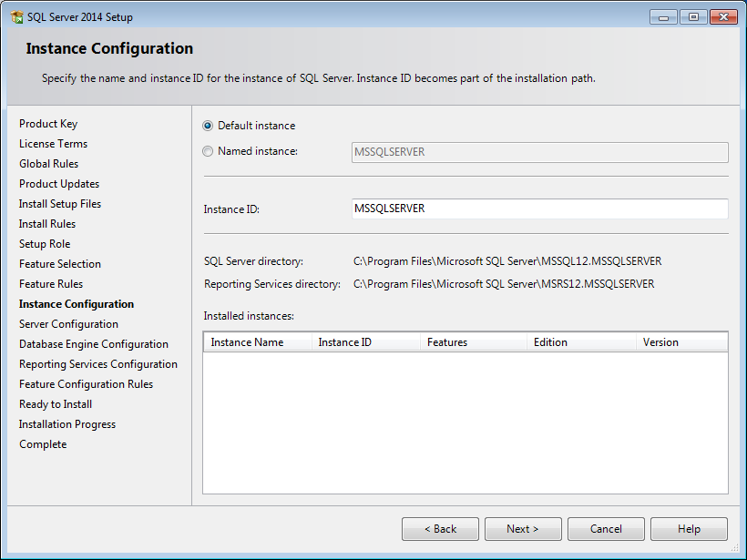The image size is (747, 560).
Task: Click the SQL Server setup title bar icon
Action: [17, 17]
